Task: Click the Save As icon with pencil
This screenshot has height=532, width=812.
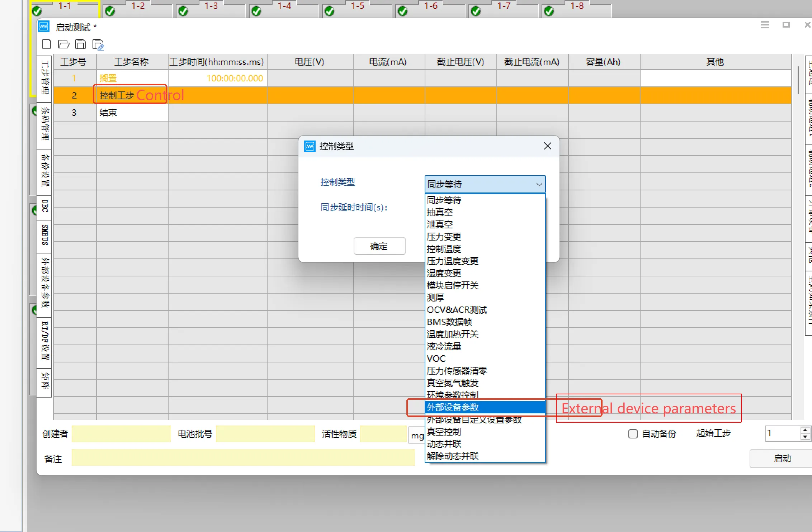Action: 98,44
